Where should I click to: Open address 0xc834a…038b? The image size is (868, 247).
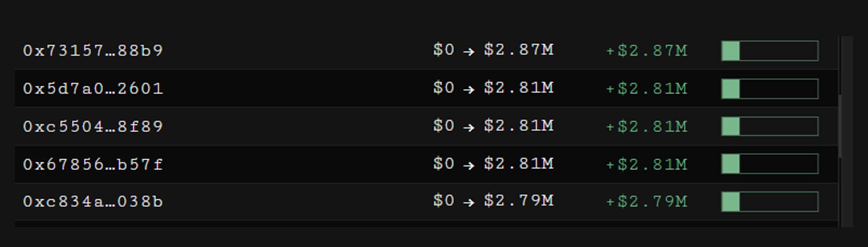coord(93,202)
